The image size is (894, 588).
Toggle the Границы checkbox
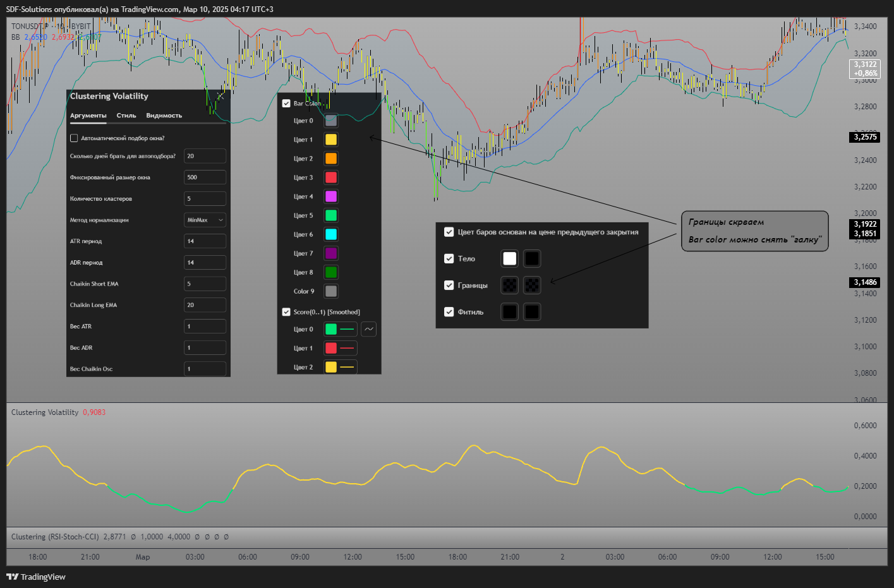click(449, 285)
